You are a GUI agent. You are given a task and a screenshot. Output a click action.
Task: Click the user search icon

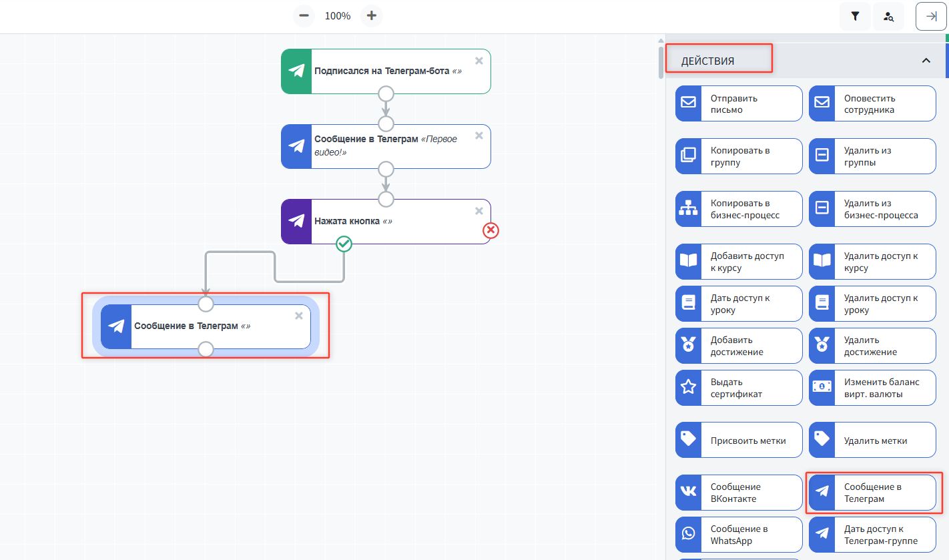click(888, 17)
